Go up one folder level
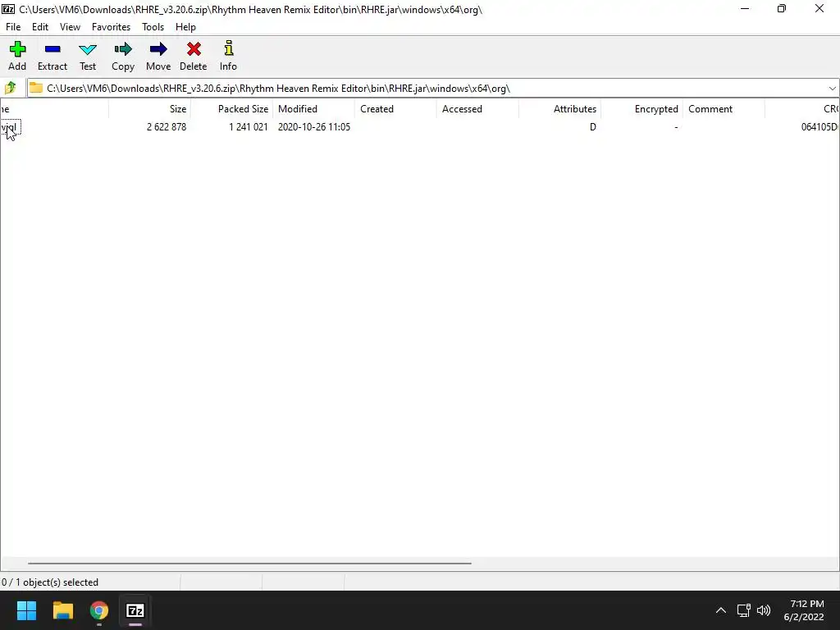Screen dimensions: 840x630 pyautogui.click(x=10, y=88)
